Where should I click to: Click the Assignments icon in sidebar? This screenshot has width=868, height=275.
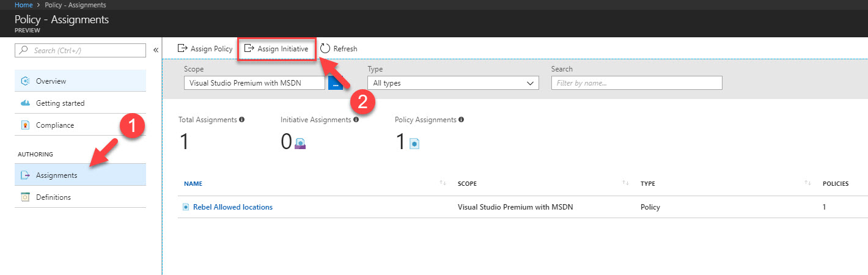point(25,175)
